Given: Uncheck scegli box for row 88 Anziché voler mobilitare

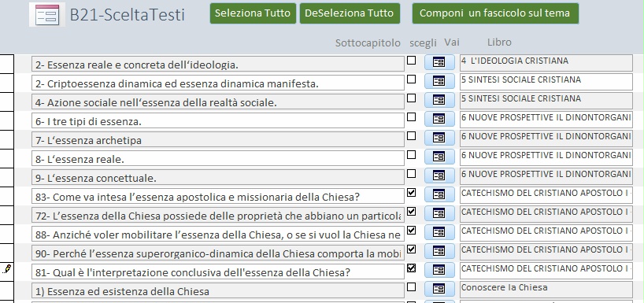Looking at the screenshot, I should 411,231.
